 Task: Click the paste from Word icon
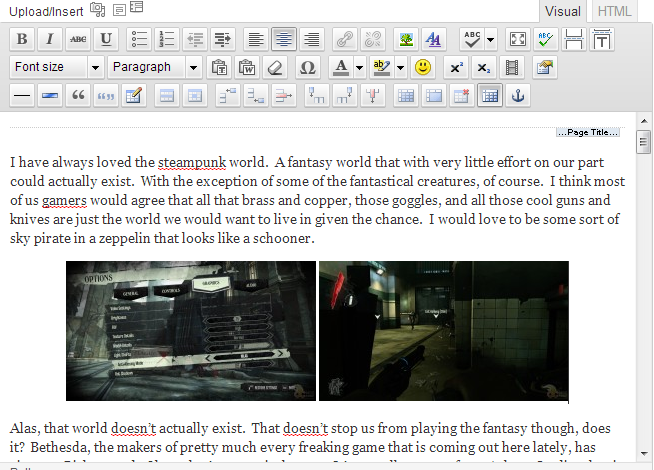pyautogui.click(x=247, y=67)
